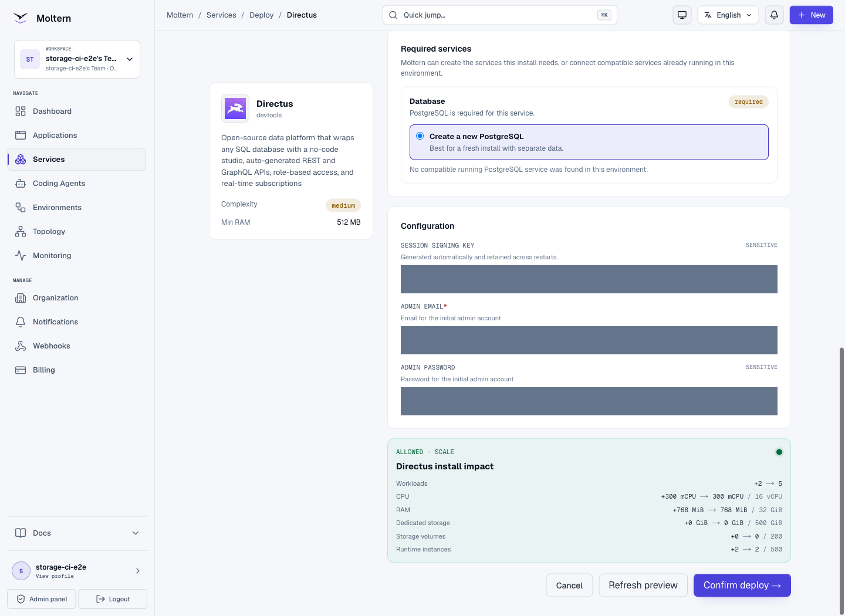The image size is (845, 616).
Task: Open Monitoring page
Action: [x=77, y=256]
